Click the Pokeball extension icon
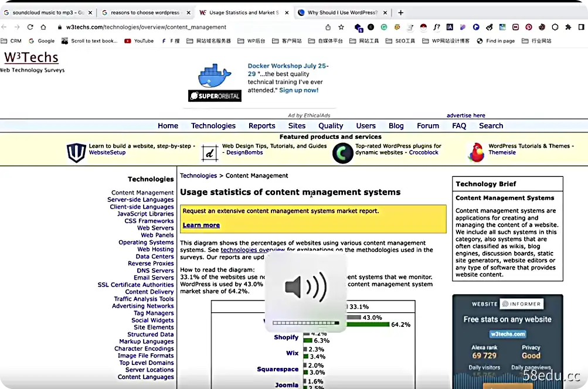The height and width of the screenshot is (389, 588). (423, 27)
